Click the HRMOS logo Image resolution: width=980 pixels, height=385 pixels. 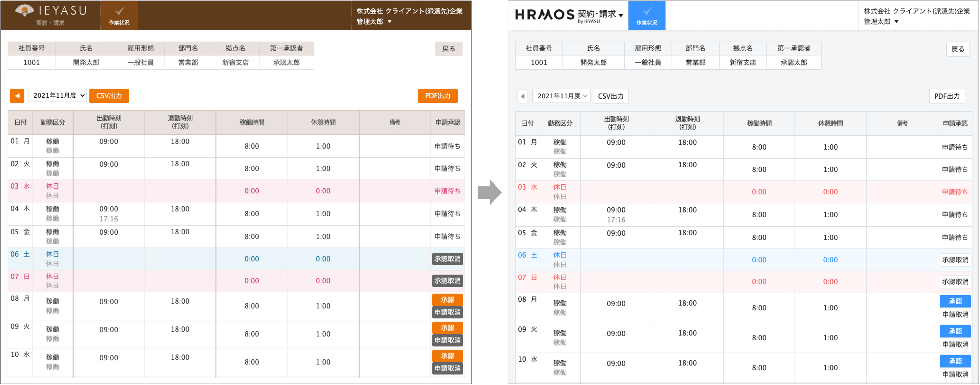pos(544,15)
